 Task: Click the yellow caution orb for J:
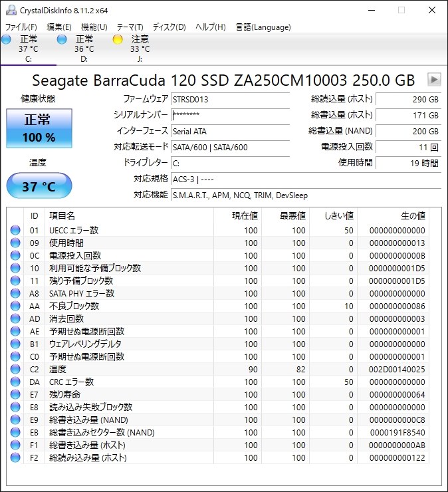(x=118, y=39)
